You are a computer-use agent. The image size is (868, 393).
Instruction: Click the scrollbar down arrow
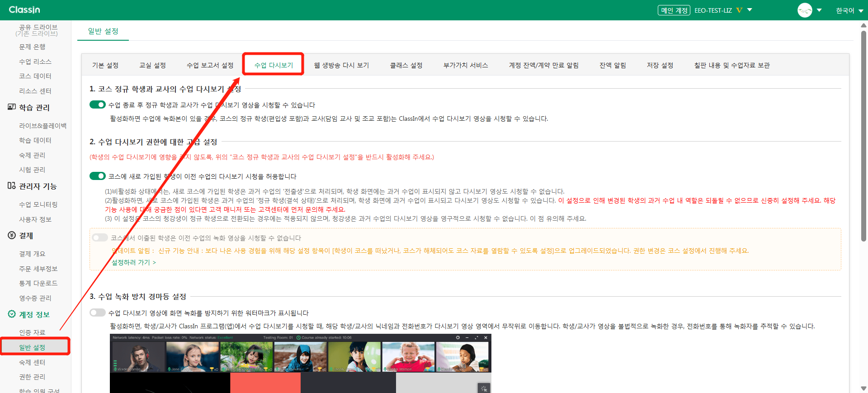(863, 388)
